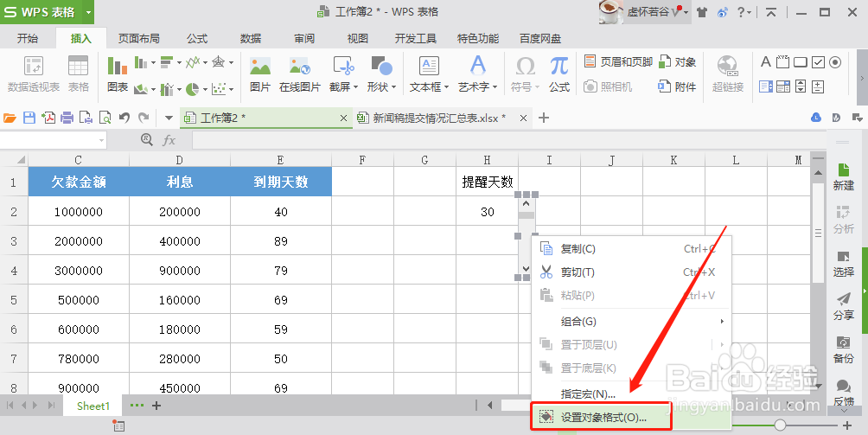Click the small pie chart icon
This screenshot has width=868, height=435.
tap(192, 88)
